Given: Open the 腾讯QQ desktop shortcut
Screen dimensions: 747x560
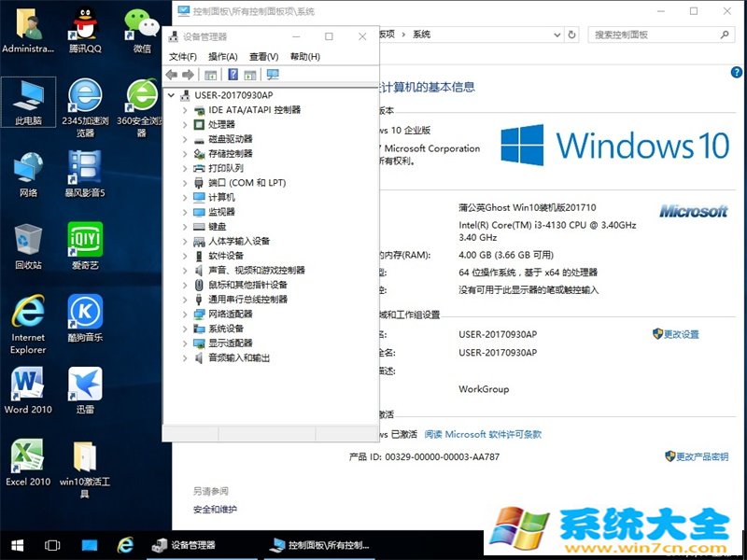Looking at the screenshot, I should [85, 30].
